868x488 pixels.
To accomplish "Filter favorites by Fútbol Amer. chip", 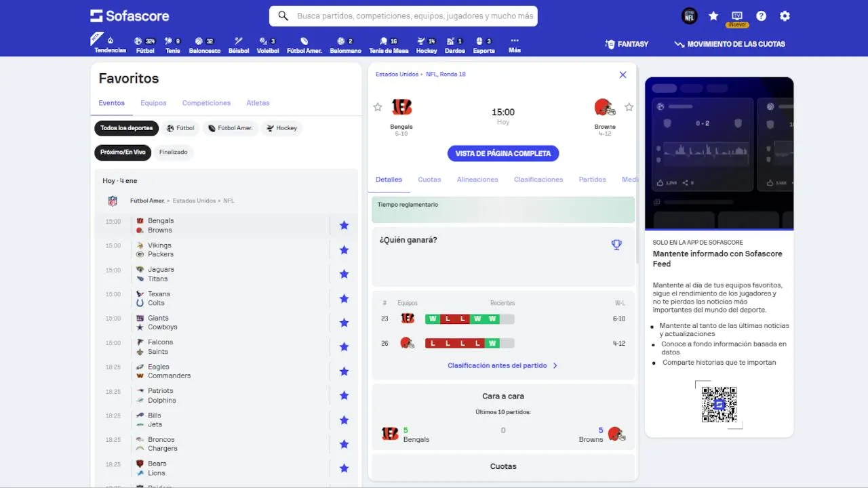I will (230, 128).
